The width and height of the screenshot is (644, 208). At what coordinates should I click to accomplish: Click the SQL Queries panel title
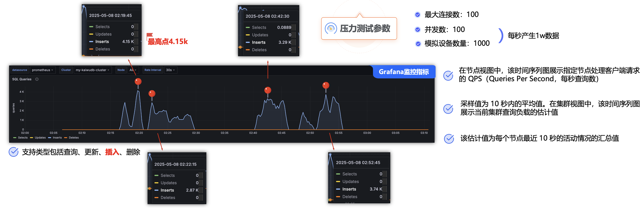(22, 79)
